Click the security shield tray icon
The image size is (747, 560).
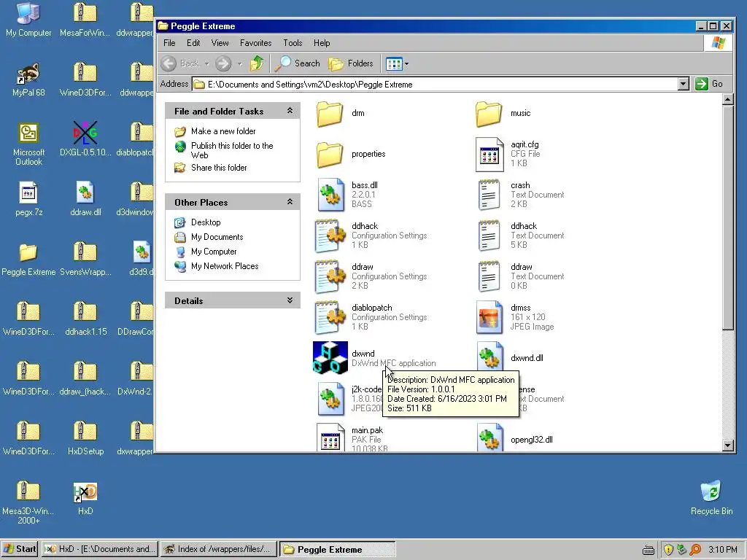point(668,550)
